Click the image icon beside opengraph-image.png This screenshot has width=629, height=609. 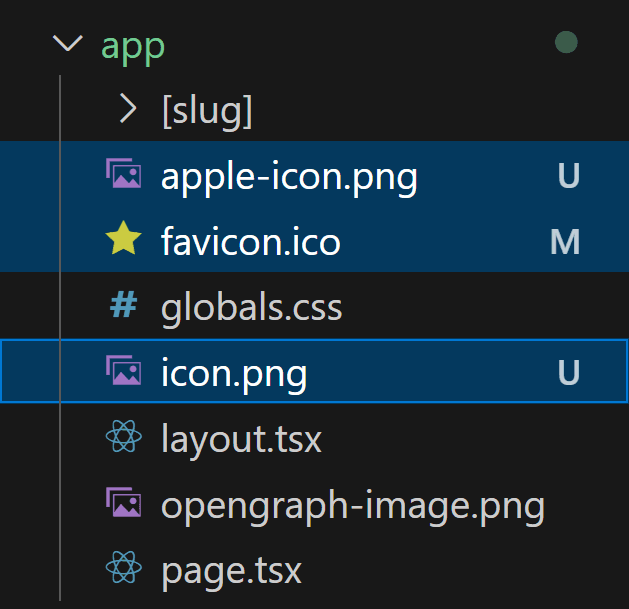[123, 505]
